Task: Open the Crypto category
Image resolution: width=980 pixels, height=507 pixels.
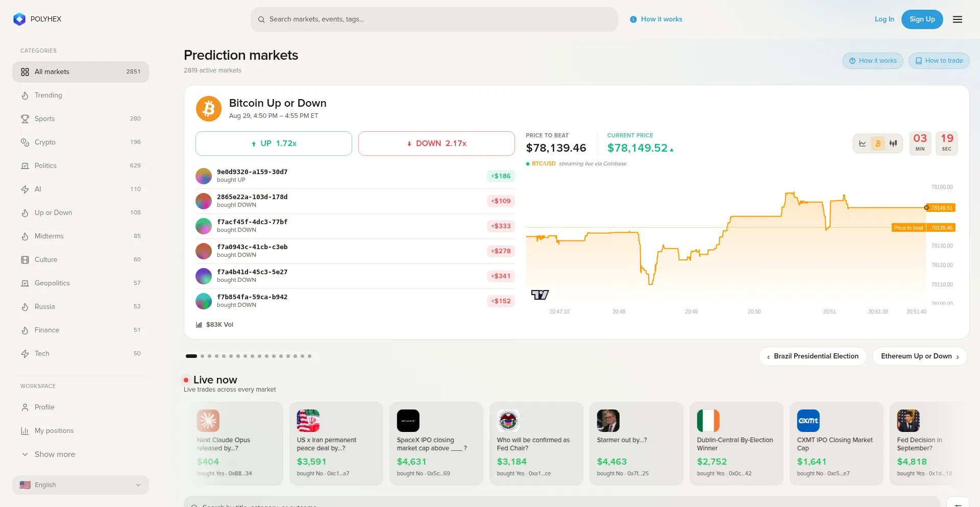Action: click(x=81, y=142)
